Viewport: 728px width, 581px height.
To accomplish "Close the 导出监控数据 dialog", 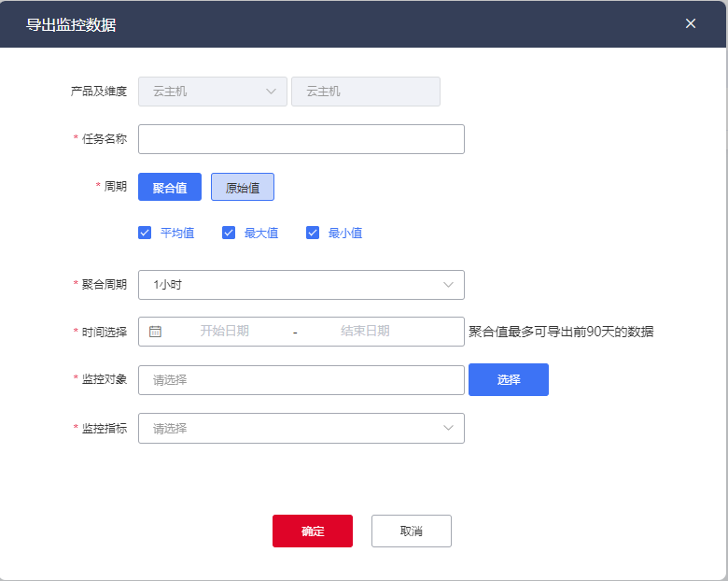I will [x=691, y=23].
